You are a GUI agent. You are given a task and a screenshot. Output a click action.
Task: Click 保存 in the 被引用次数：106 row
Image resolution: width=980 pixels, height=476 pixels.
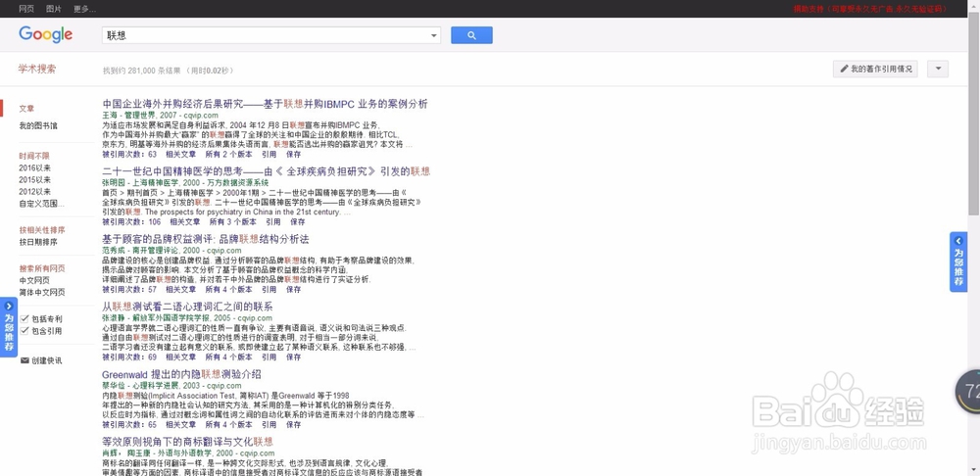coord(297,221)
